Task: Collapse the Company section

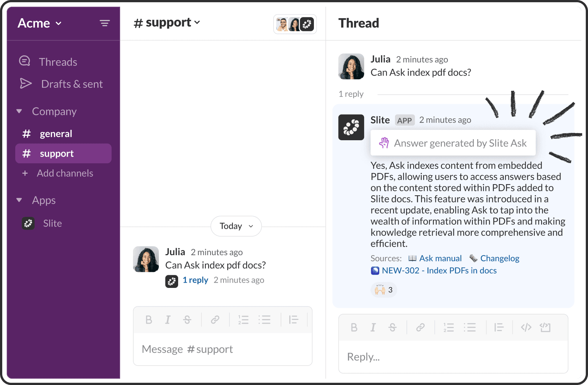Action: click(x=19, y=111)
